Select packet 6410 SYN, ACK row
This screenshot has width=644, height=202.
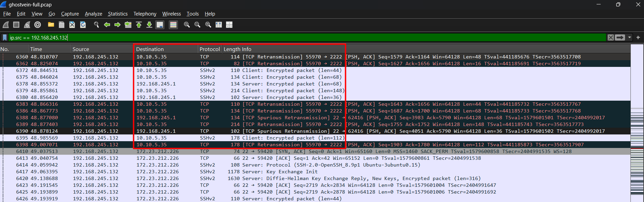pos(315,151)
